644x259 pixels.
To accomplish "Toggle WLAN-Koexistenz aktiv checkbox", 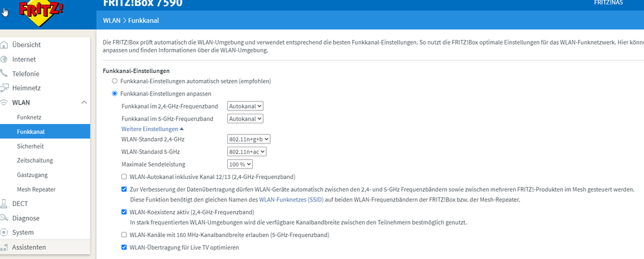I will 124,212.
